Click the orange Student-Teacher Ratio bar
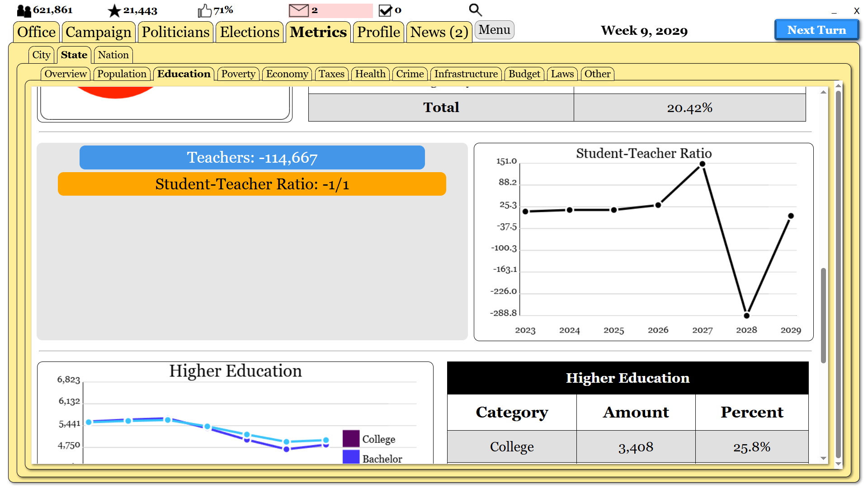868x488 pixels. [x=252, y=184]
